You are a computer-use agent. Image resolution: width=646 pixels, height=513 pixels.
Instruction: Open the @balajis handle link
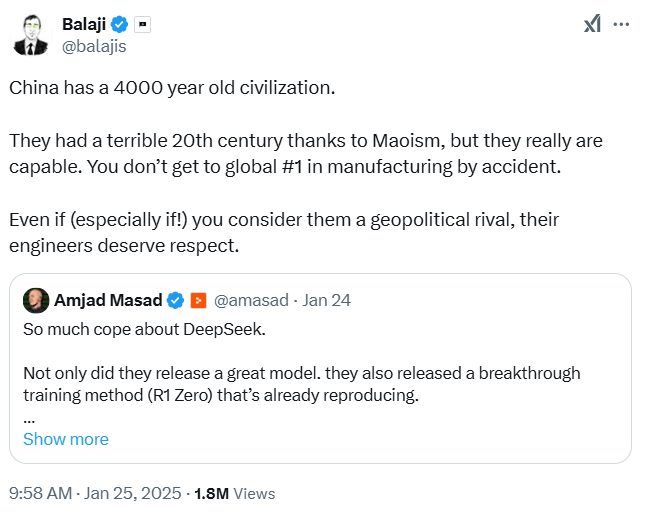[x=94, y=45]
